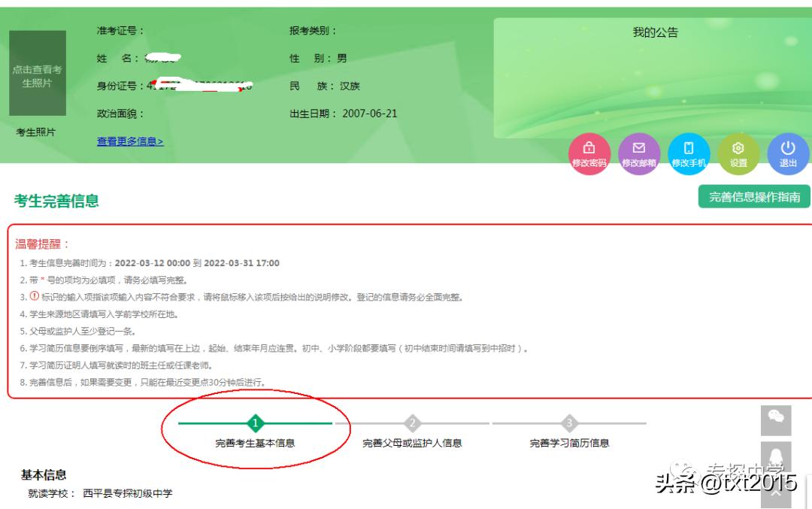Click the 修改邮箱 envelope icon
The height and width of the screenshot is (509, 812).
(x=639, y=149)
